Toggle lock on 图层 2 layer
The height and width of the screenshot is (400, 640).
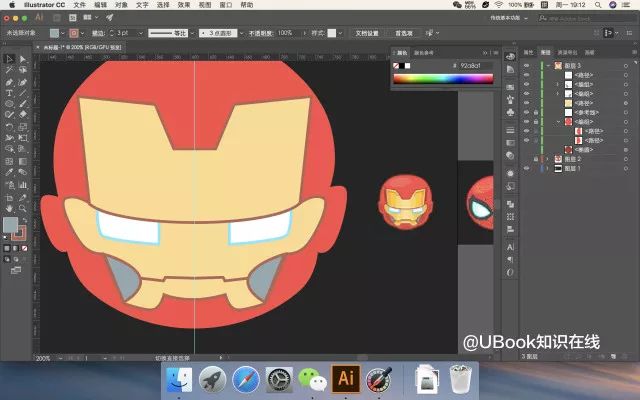tap(536, 159)
